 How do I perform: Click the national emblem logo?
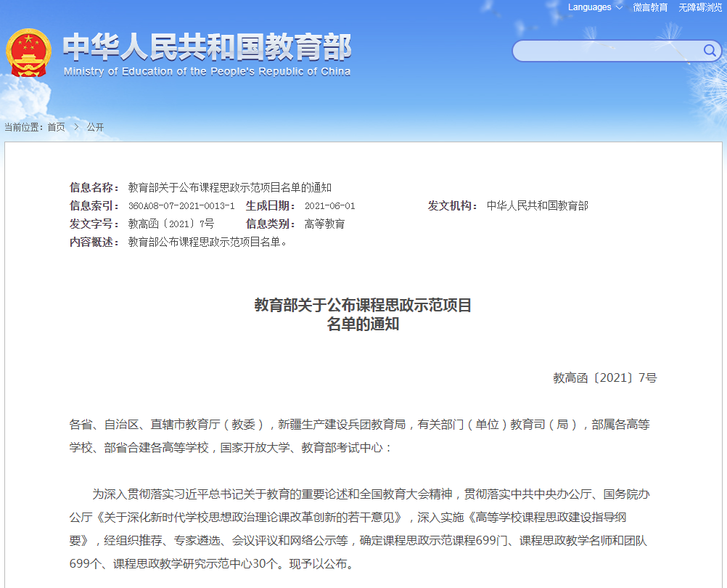coord(30,52)
